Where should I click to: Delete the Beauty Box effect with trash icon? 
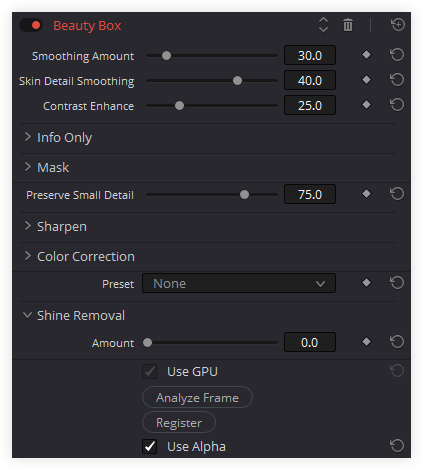click(x=348, y=25)
